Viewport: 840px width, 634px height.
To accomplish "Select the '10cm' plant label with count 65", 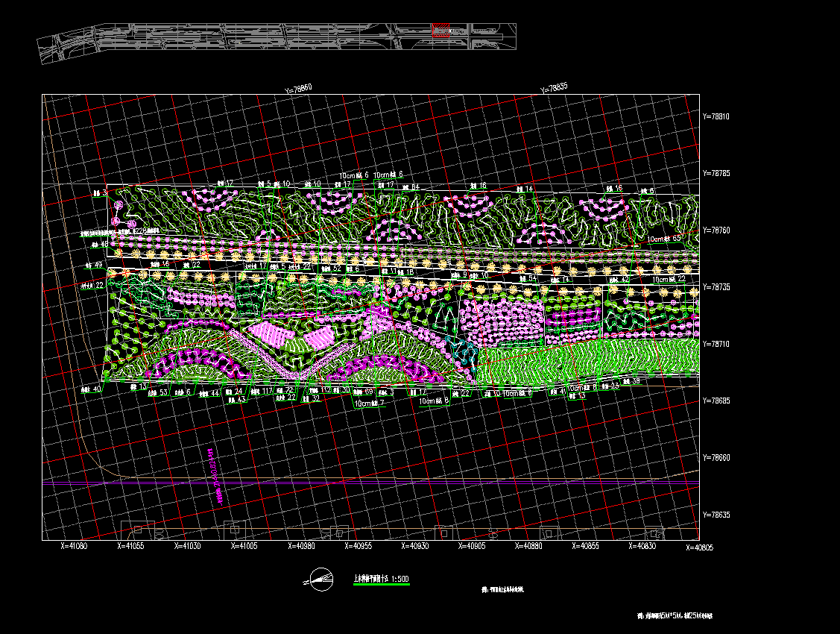I will pos(664,239).
